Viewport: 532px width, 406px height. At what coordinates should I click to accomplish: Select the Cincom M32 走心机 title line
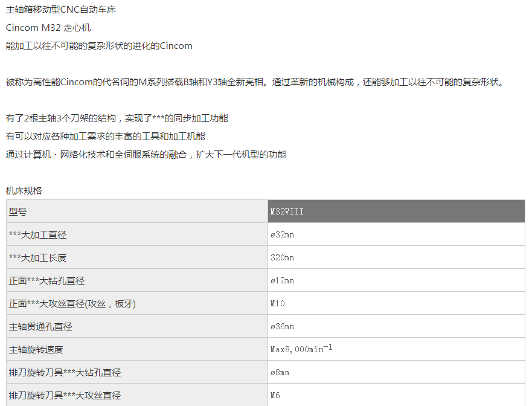tap(48, 28)
